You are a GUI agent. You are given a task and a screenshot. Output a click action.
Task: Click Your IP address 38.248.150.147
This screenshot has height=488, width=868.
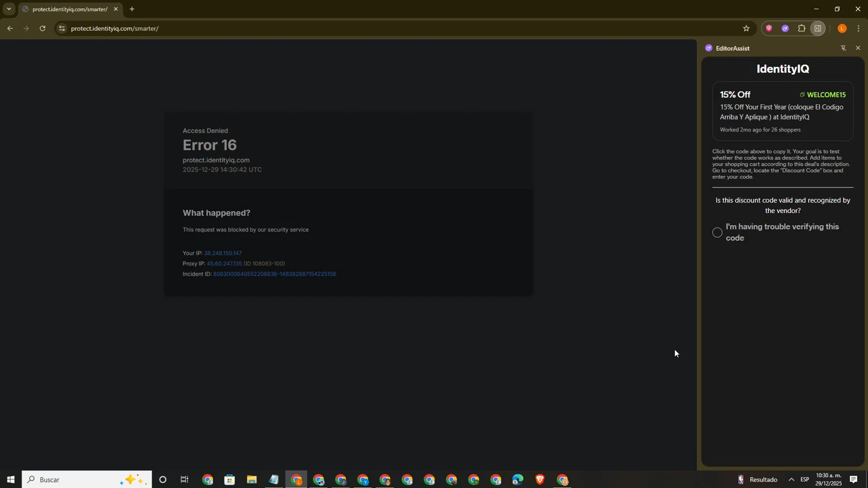click(x=223, y=253)
